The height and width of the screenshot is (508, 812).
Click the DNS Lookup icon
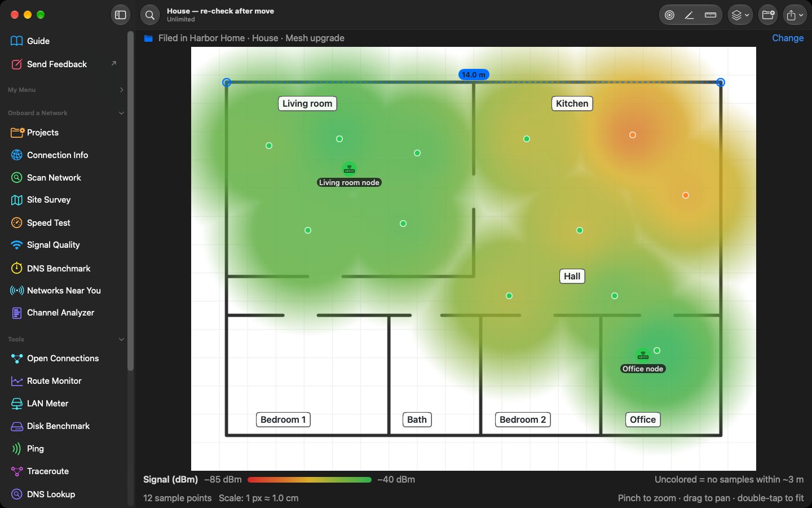click(x=17, y=494)
